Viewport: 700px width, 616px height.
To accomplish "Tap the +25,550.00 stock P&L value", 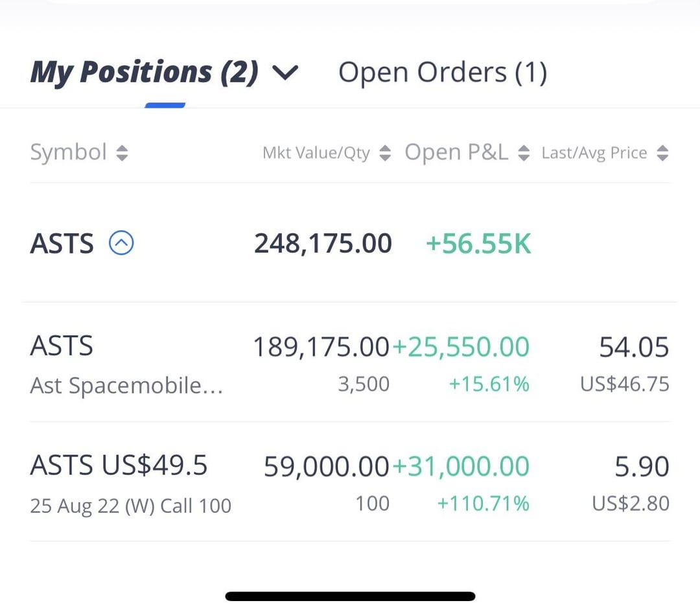I will pos(461,347).
